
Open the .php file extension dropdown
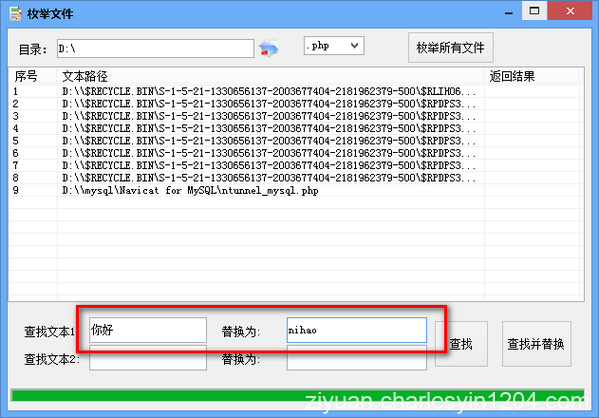[x=334, y=46]
